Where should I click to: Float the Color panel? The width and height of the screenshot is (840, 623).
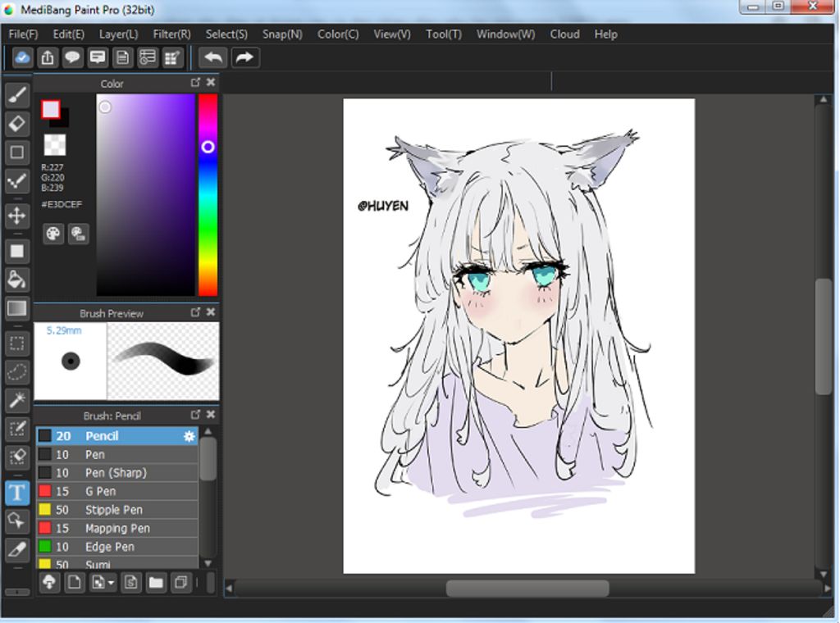tap(195, 83)
